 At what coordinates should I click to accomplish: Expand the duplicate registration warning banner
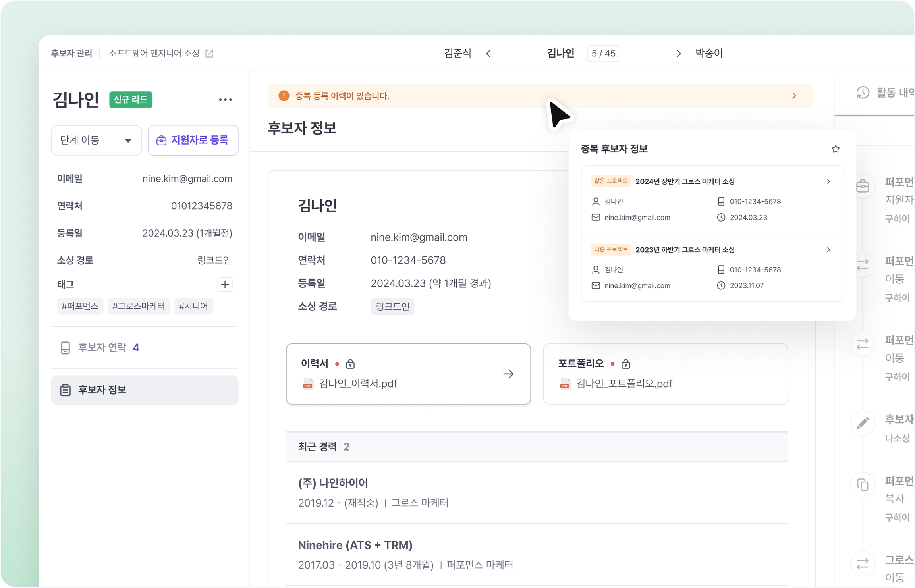794,96
